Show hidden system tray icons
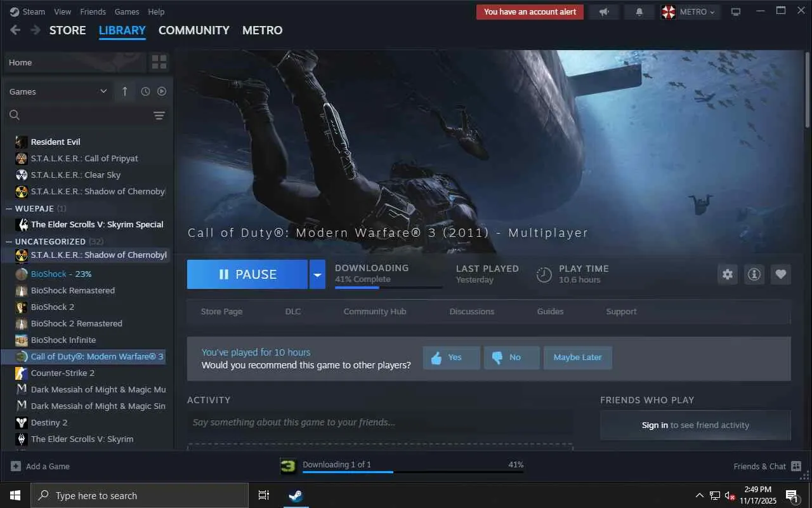Image resolution: width=812 pixels, height=508 pixels. 700,495
